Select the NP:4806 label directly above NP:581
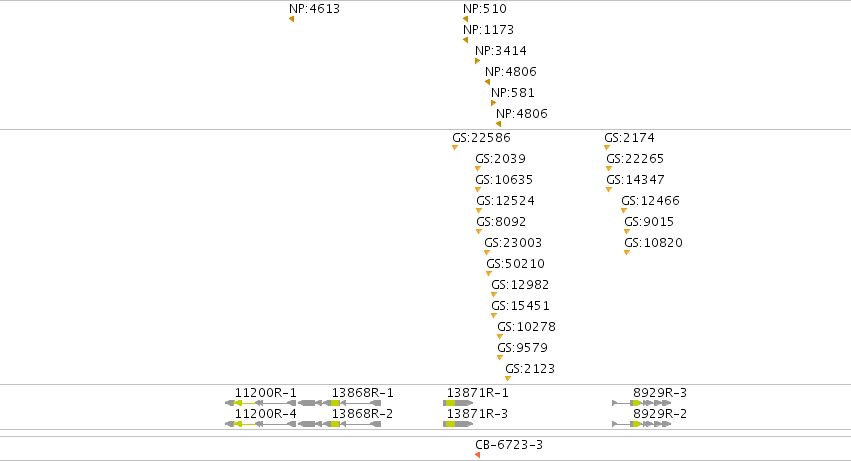The image size is (851, 461). click(511, 72)
